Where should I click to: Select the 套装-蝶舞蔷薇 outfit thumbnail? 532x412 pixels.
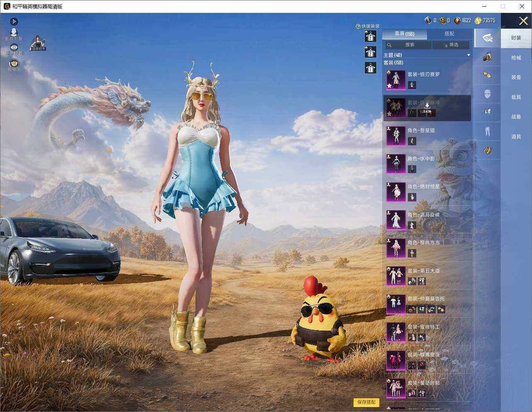tap(396, 360)
